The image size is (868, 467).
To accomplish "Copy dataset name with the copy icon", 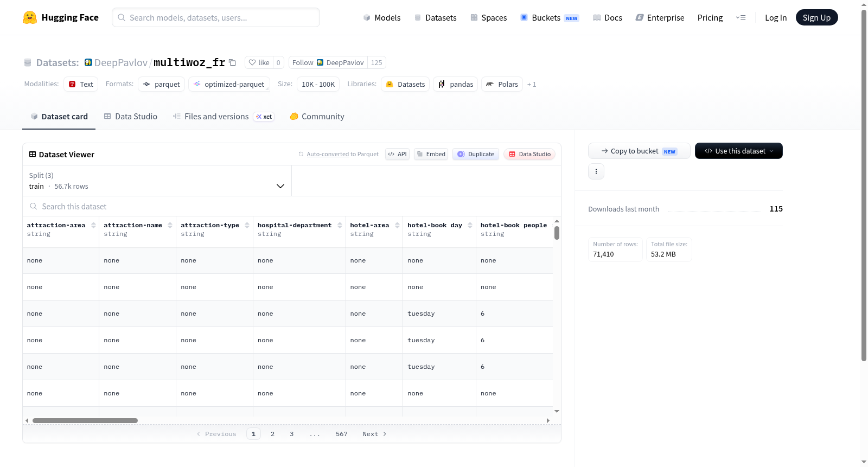I will pos(232,62).
